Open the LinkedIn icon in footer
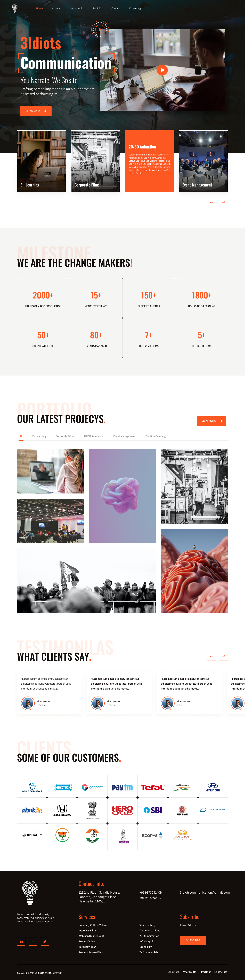This screenshot has width=245, height=980. [x=21, y=941]
